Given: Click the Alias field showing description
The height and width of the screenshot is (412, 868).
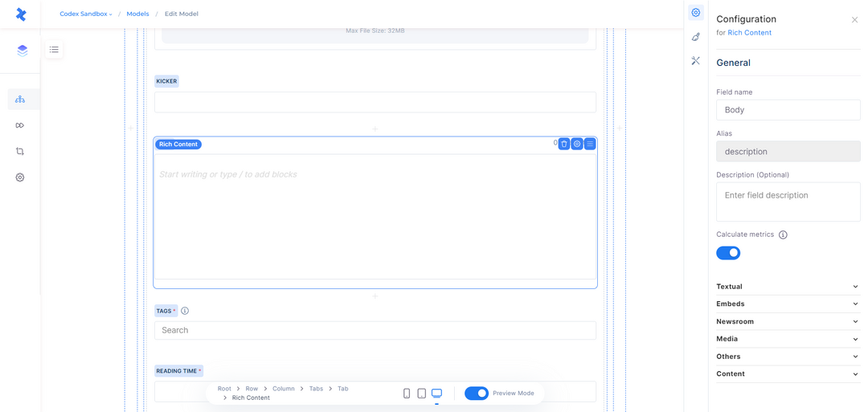Looking at the screenshot, I should [788, 151].
